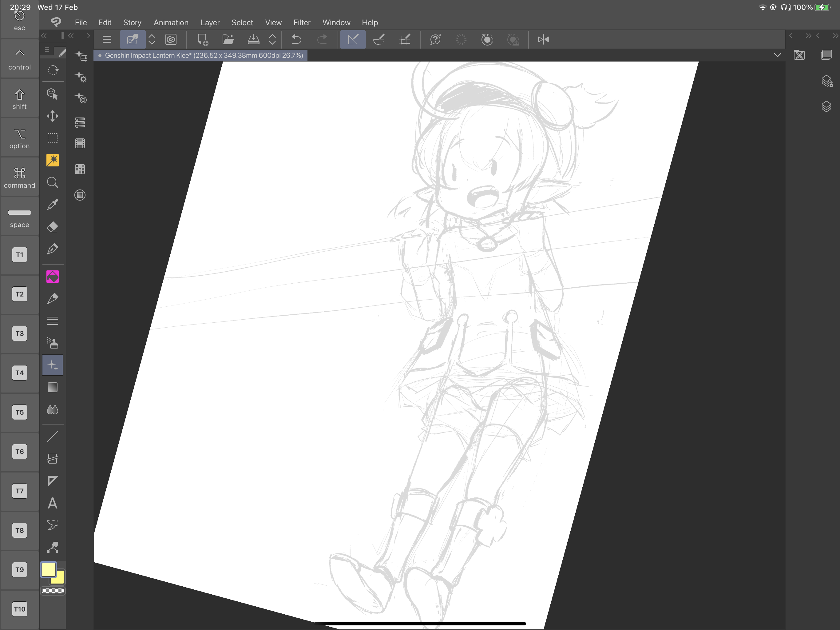Toggle the highlighted edit pen command bar button
Screen dimensions: 840x630
133,39
